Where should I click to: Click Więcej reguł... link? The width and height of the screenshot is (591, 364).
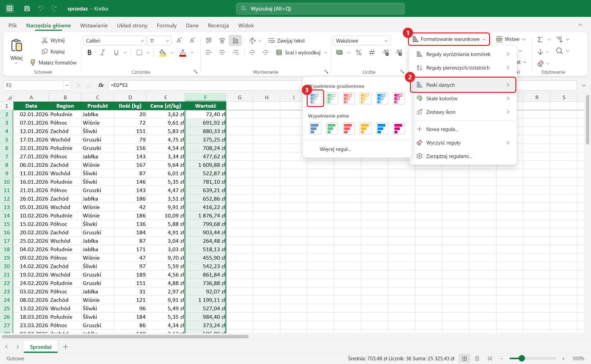click(x=335, y=149)
